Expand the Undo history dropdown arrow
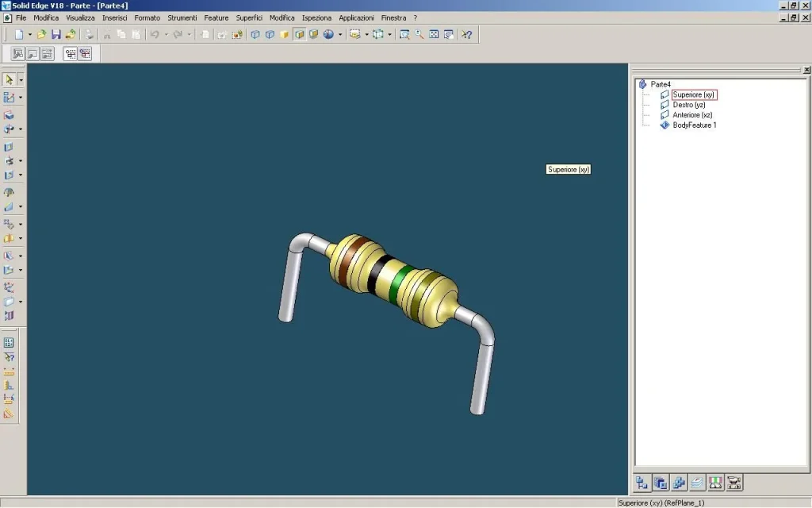The image size is (812, 508). click(x=167, y=35)
